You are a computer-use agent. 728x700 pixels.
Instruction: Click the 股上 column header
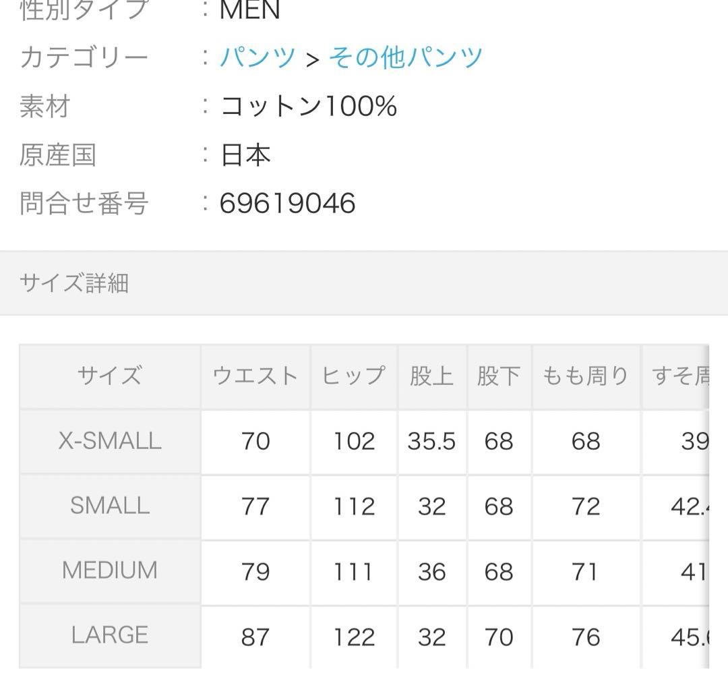(431, 376)
